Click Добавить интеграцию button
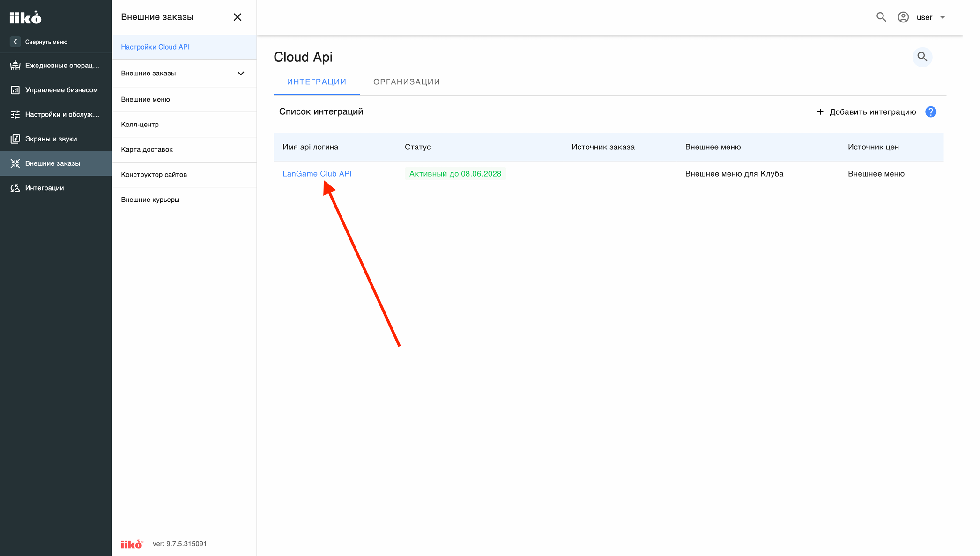Viewport: 980px width, 556px height. (x=866, y=112)
